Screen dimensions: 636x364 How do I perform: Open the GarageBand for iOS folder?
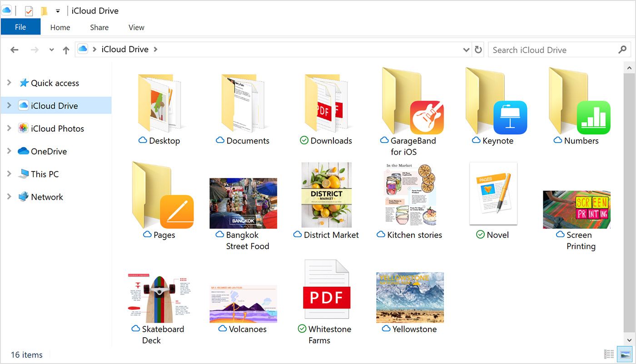point(409,104)
